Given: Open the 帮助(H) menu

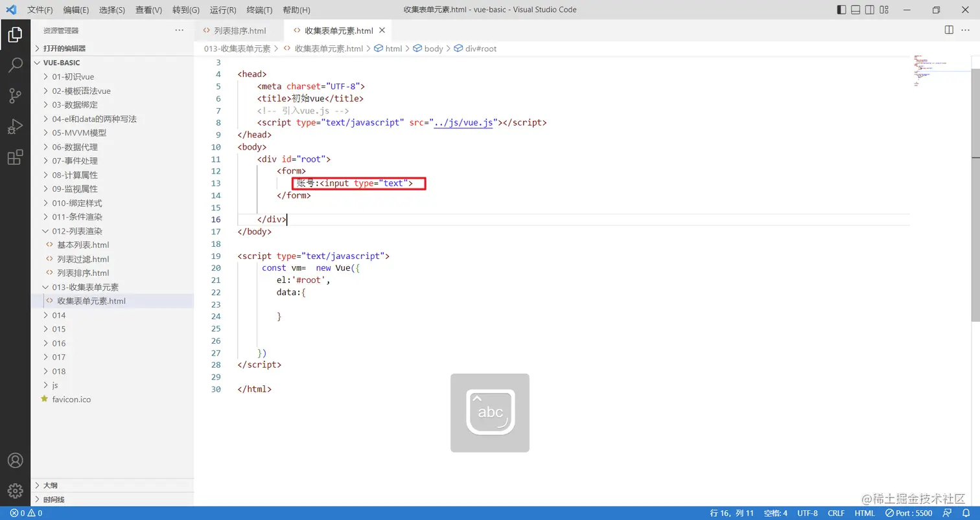Looking at the screenshot, I should coord(297,10).
